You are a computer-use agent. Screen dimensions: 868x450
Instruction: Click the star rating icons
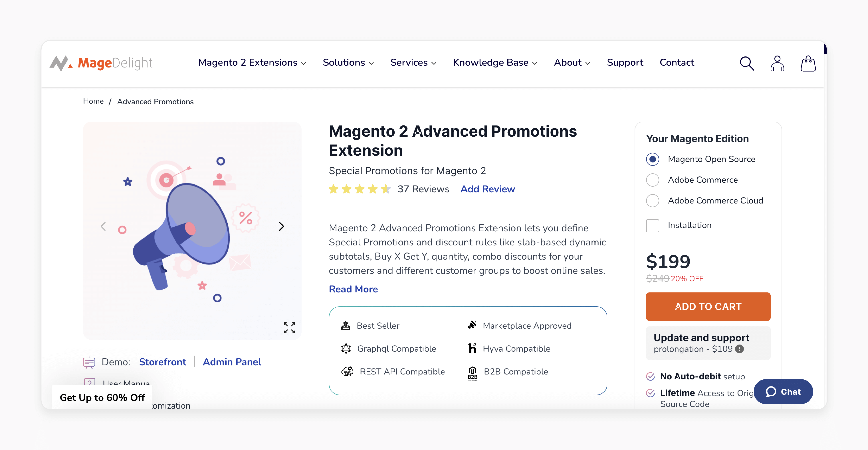(x=360, y=189)
